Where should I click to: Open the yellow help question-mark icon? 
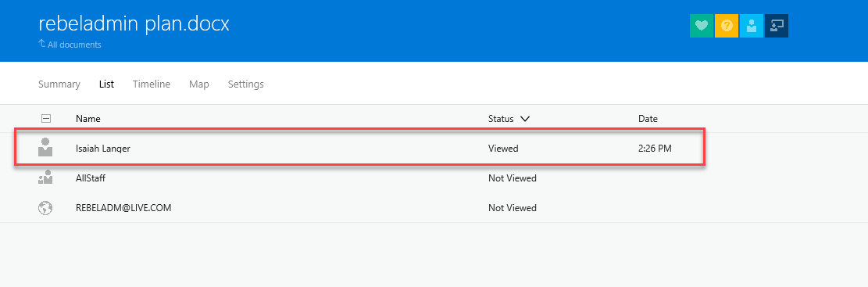pyautogui.click(x=727, y=26)
